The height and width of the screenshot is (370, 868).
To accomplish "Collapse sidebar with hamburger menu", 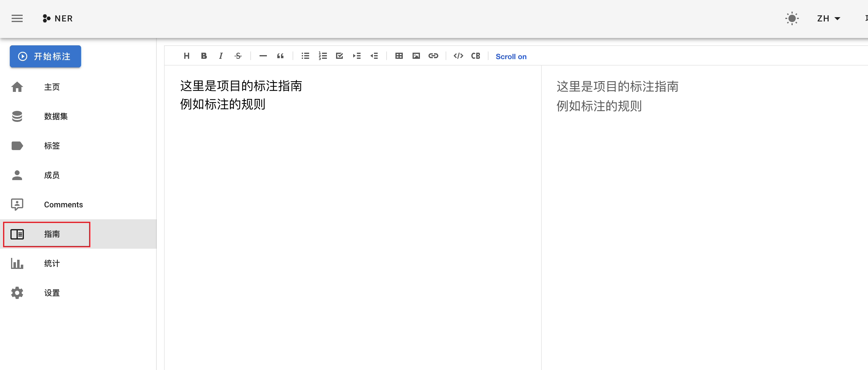I will 17,19.
